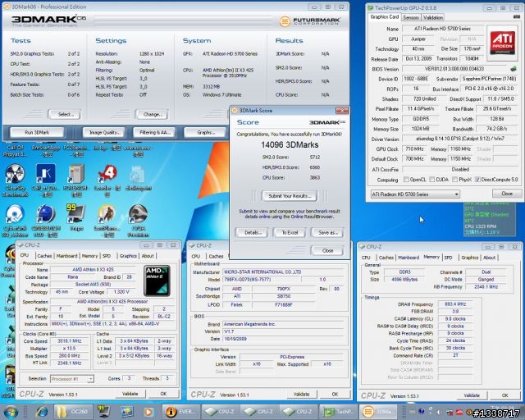Switch to TechPowerUp GPU-Z taskbar button

tap(338, 411)
